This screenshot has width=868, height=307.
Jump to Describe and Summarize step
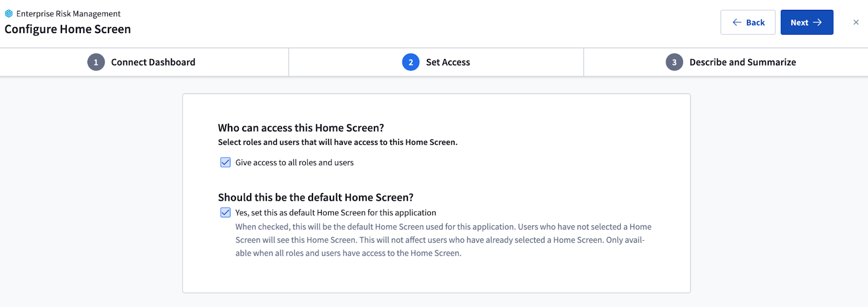pyautogui.click(x=726, y=62)
